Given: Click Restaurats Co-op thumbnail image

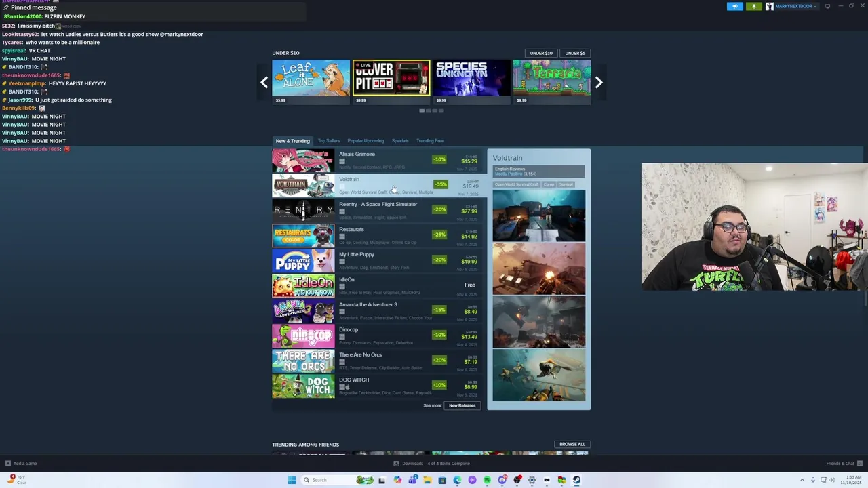Looking at the screenshot, I should 303,236.
